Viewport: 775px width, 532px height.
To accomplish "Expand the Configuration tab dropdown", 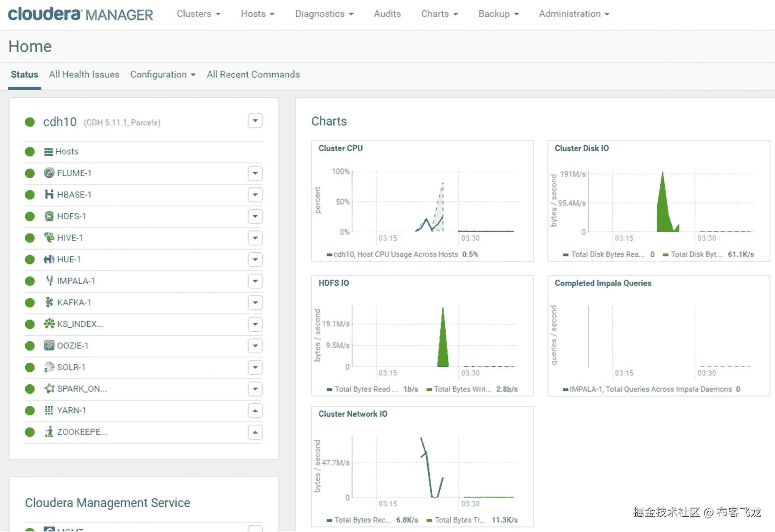I will click(x=163, y=75).
